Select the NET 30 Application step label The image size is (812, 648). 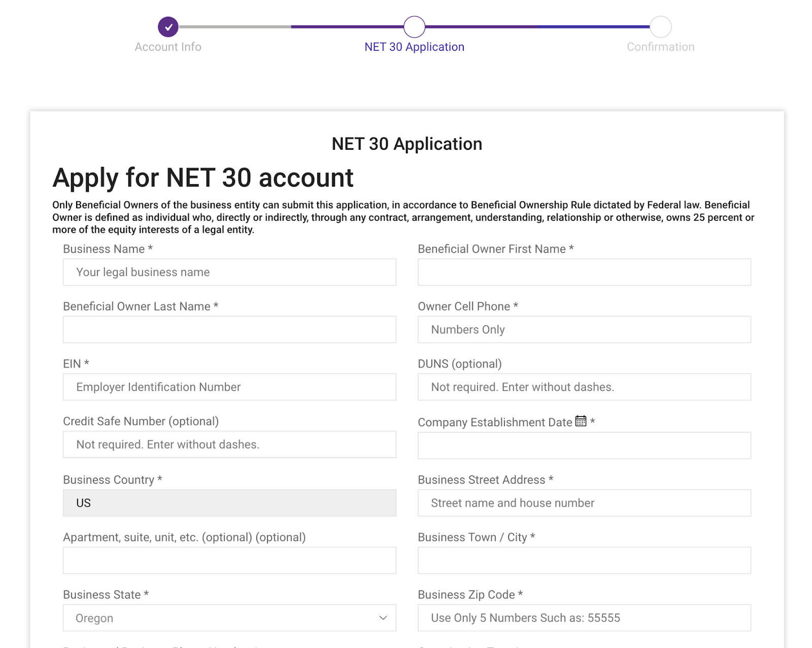pyautogui.click(x=414, y=47)
